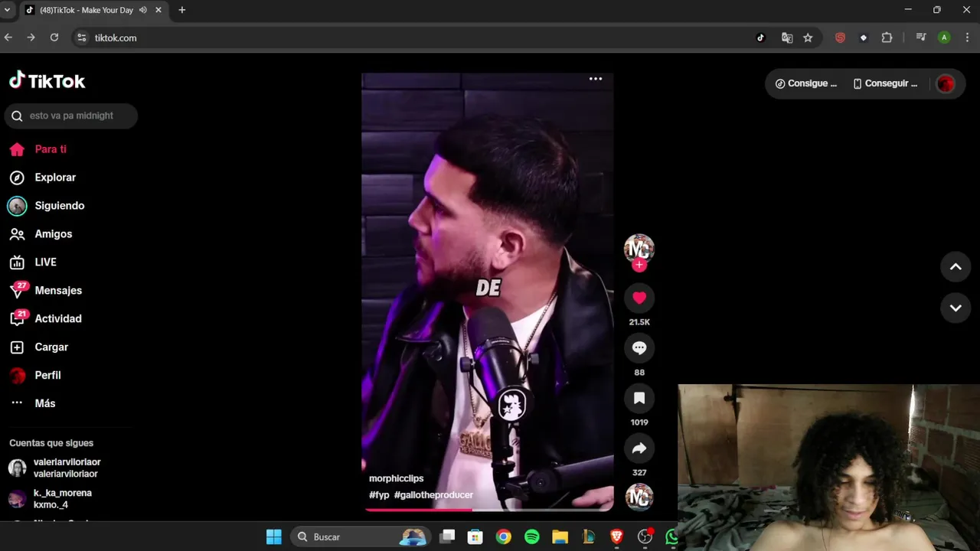Open the Actividad notifications
This screenshot has width=980, height=551.
click(x=57, y=319)
